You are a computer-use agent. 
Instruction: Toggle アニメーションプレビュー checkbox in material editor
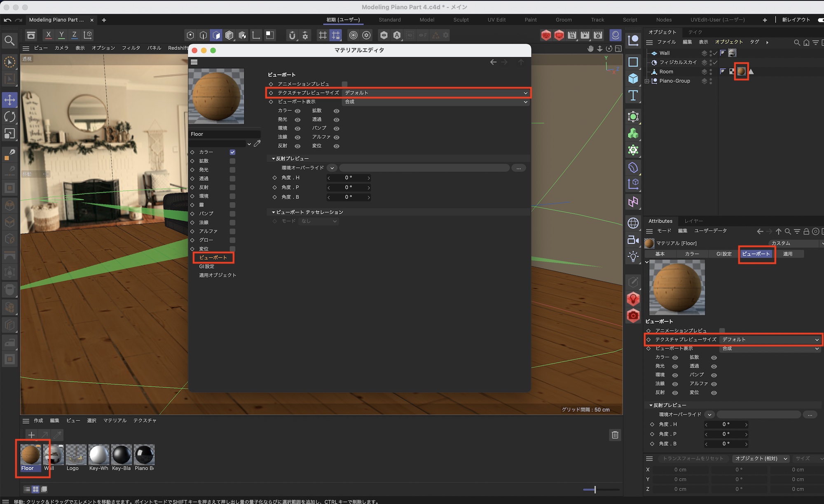(x=344, y=84)
